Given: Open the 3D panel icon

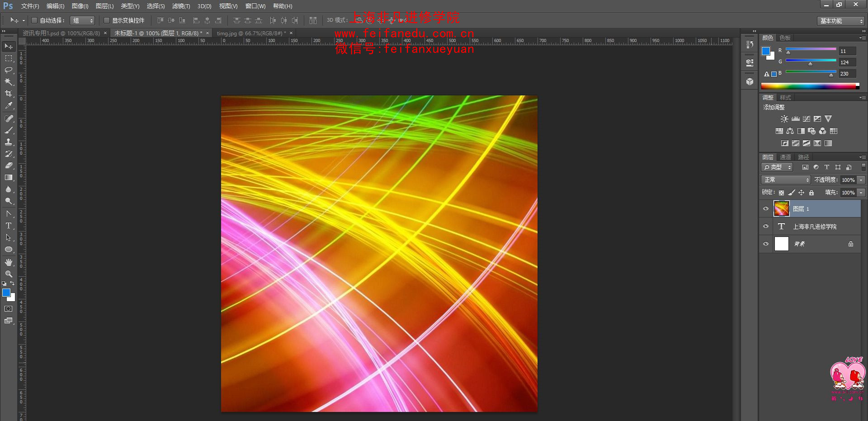Looking at the screenshot, I should pos(750,82).
